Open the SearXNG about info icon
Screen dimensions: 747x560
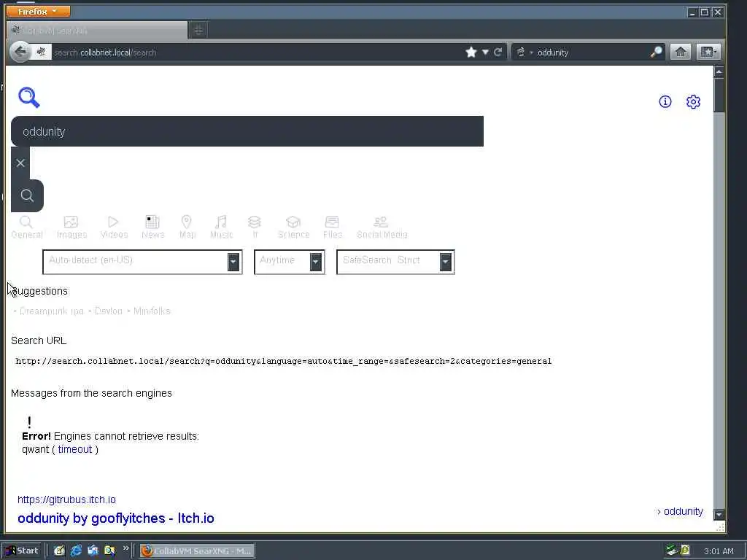pos(665,101)
